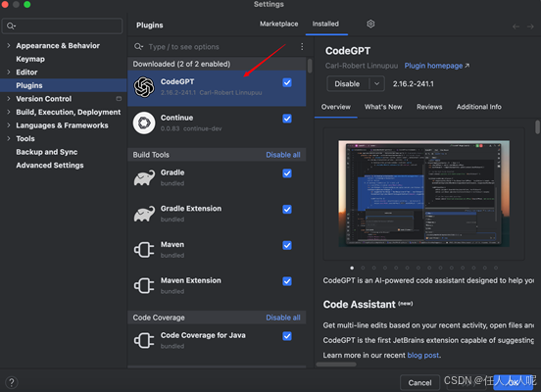Navigate back with the left arrow
Viewport: 541px width, 392px height.
[516, 26]
